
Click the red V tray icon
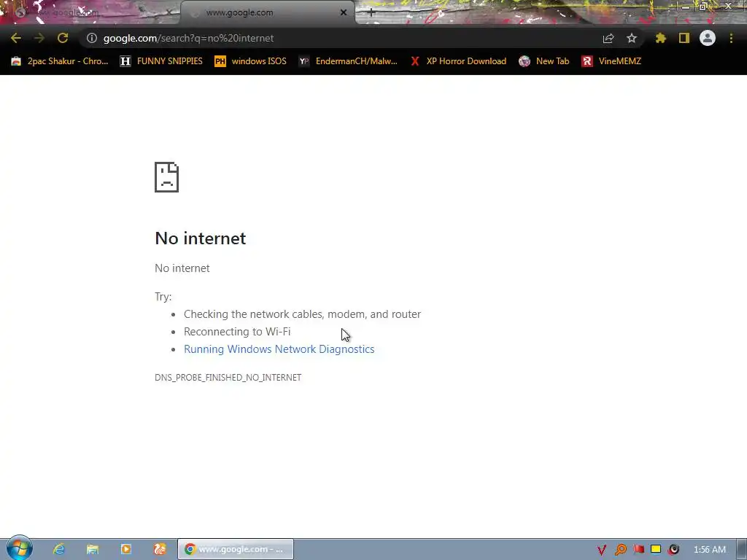point(602,550)
